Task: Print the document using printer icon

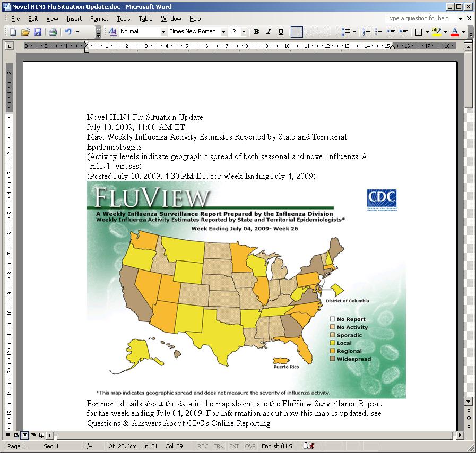Action: 53,31
